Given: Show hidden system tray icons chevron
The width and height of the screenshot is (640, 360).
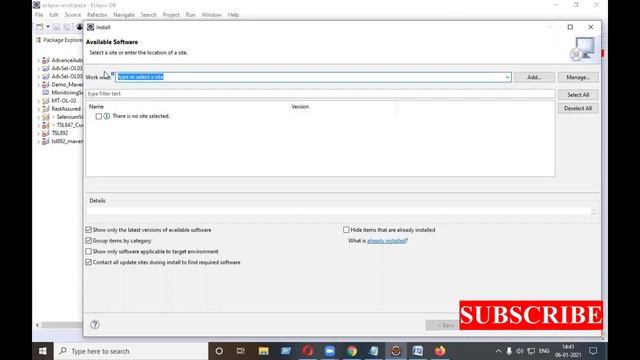Looking at the screenshot, I should (x=498, y=351).
